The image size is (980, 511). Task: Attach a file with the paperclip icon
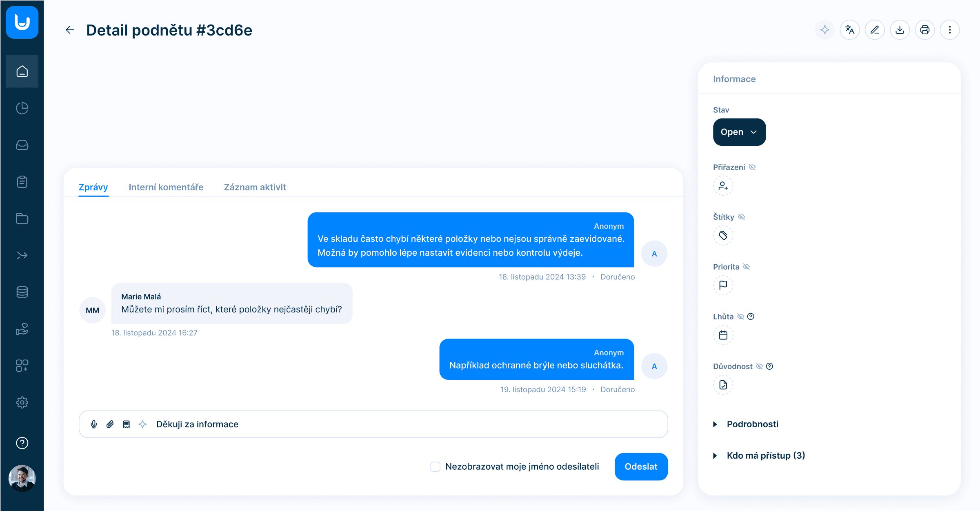point(110,424)
